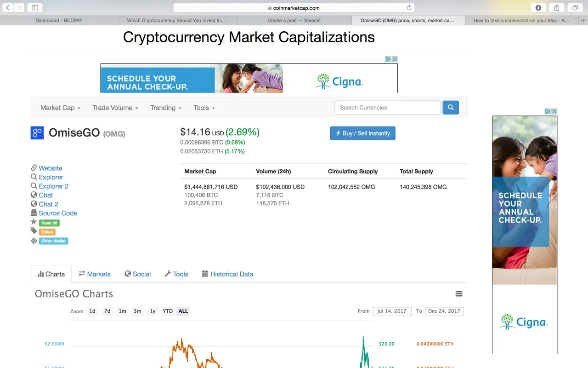The height and width of the screenshot is (368, 588).
Task: Open the Safari share icon
Action: 556,8
